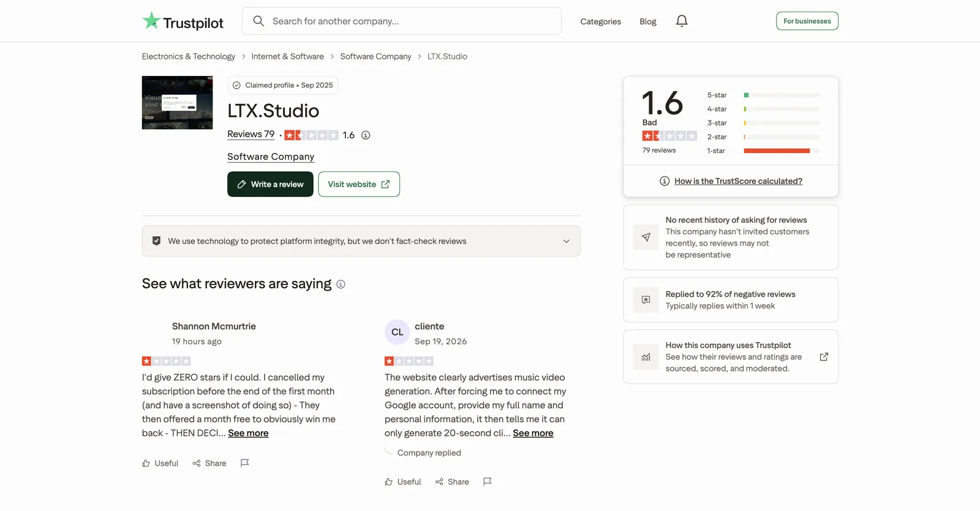The width and height of the screenshot is (980, 511).
Task: Click the Trustpilot logo
Action: [183, 21]
